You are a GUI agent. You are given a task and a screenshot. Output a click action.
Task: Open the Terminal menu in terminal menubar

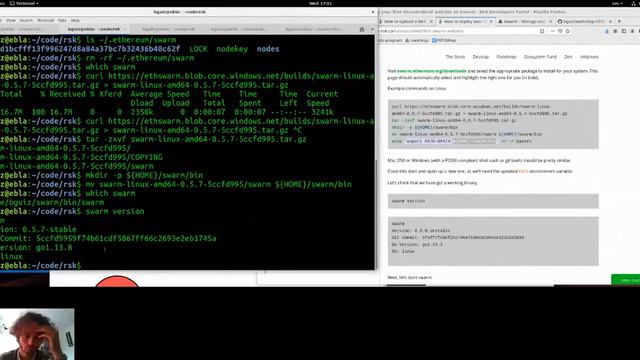[x=45, y=20]
